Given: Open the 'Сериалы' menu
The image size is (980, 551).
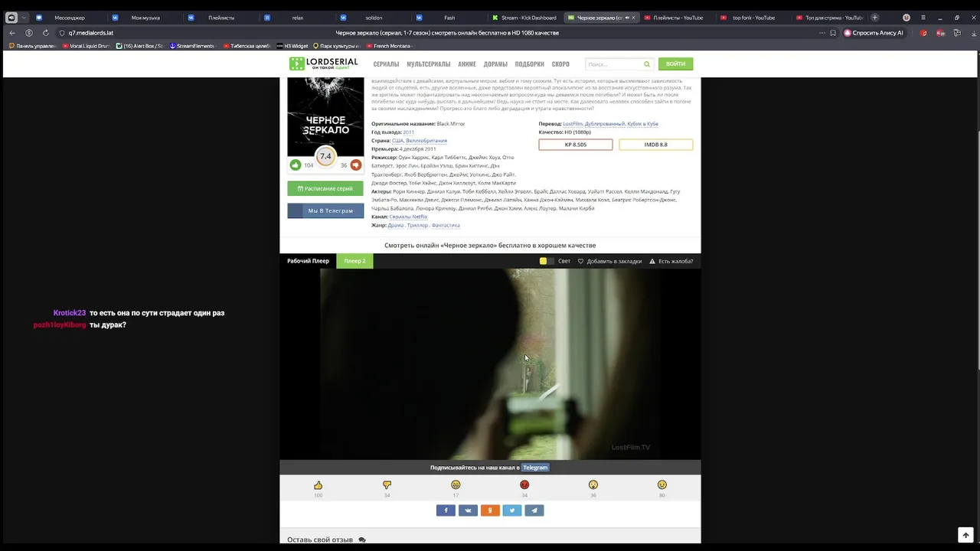Looking at the screenshot, I should (386, 64).
